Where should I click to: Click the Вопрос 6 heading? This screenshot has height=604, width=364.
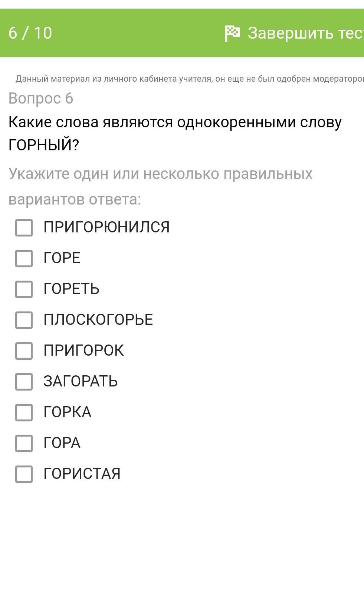[41, 98]
